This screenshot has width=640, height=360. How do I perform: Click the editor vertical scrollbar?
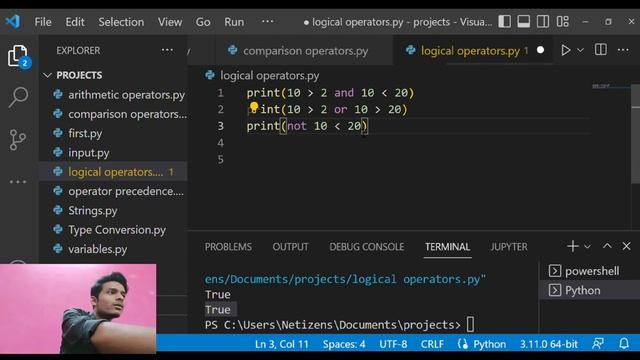pos(636,134)
